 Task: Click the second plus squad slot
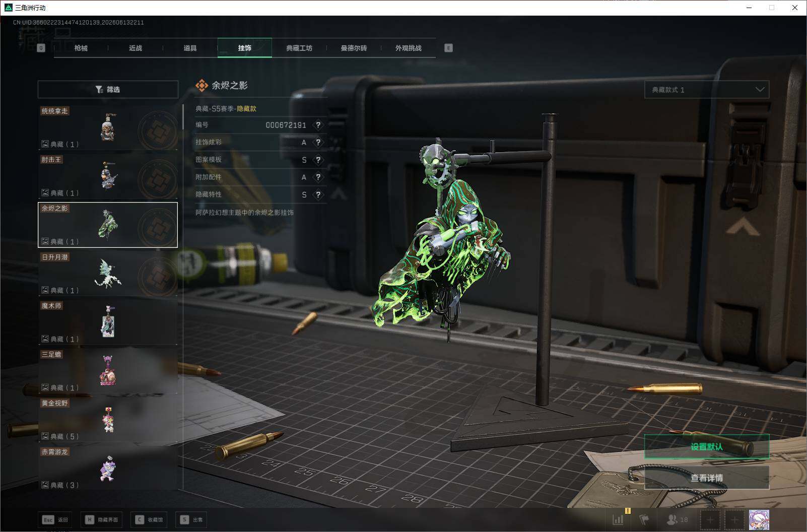pos(734,519)
